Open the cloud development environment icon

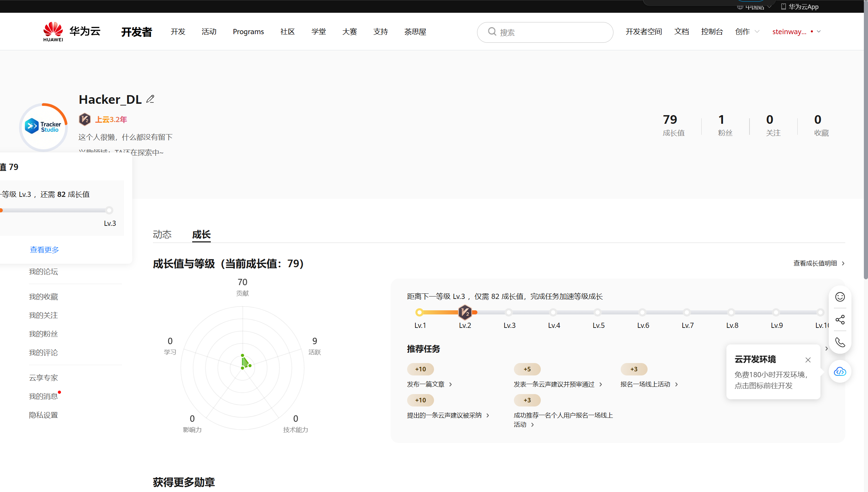(840, 371)
